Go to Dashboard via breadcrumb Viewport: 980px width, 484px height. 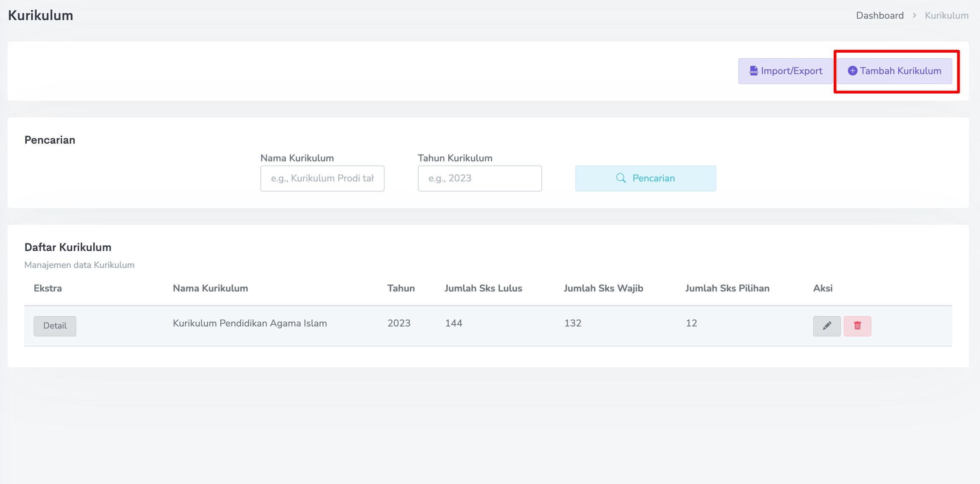click(x=880, y=16)
